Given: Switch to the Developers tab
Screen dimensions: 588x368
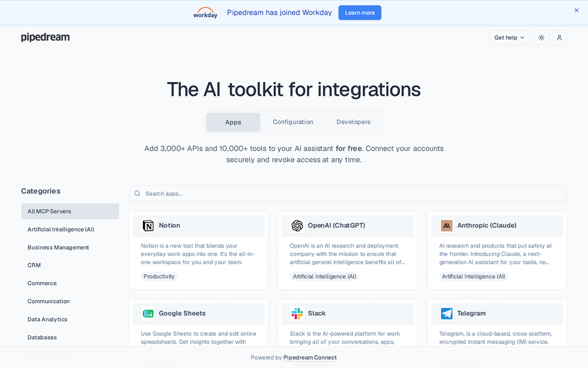Looking at the screenshot, I should [x=353, y=122].
